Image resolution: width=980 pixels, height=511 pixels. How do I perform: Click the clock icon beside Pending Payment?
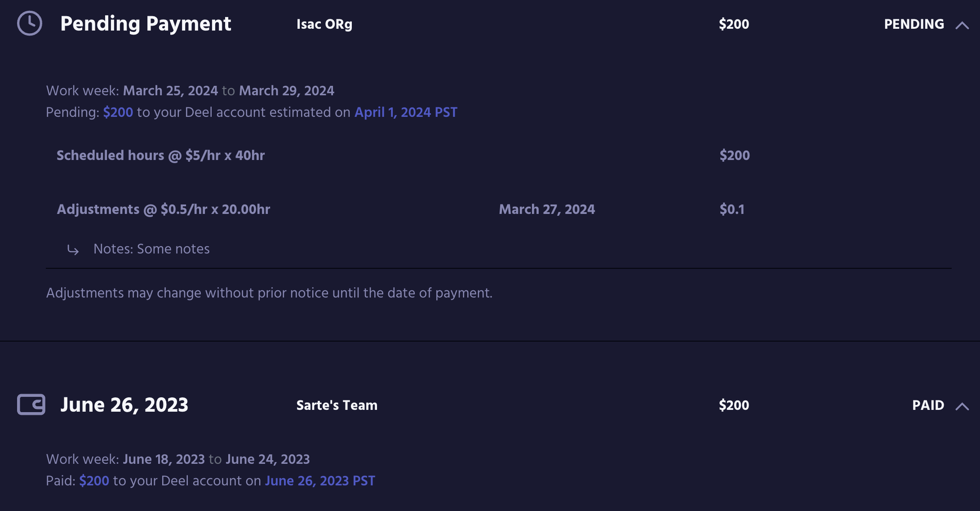[x=30, y=23]
